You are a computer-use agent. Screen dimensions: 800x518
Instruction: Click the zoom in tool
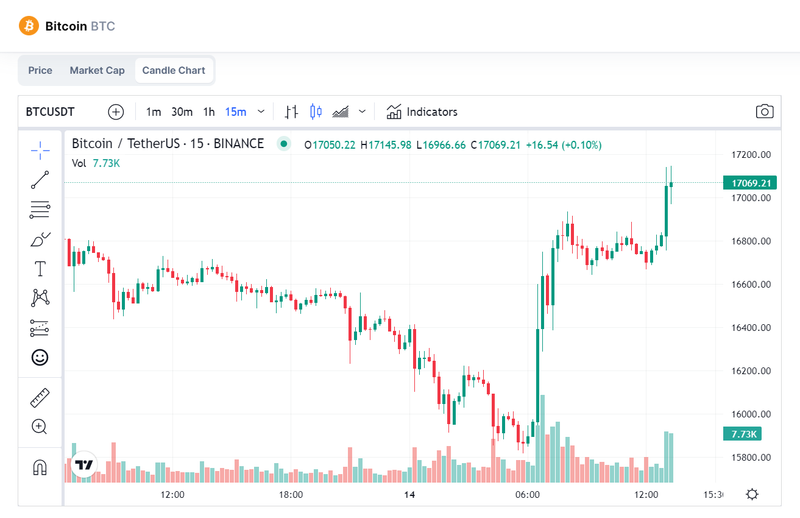[x=40, y=427]
